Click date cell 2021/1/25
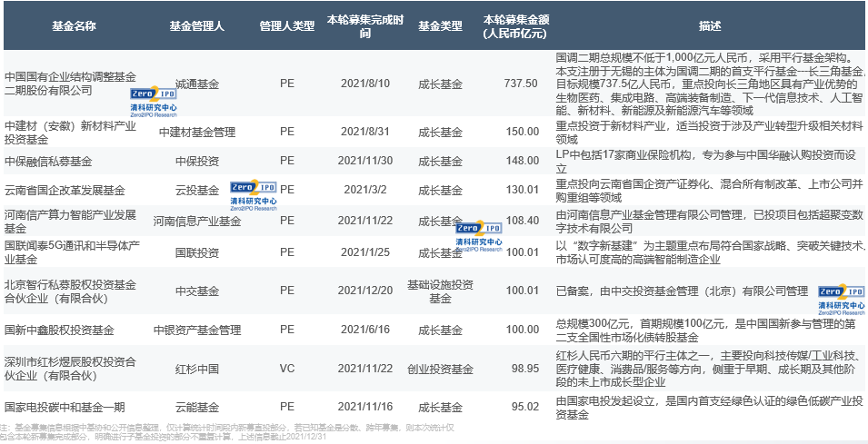The height and width of the screenshot is (444, 868). click(x=364, y=252)
